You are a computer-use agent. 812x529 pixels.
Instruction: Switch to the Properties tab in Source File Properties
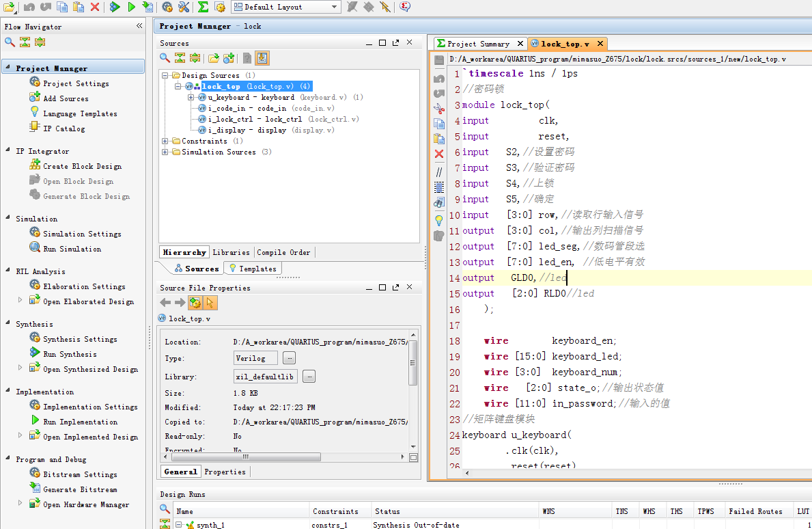click(x=225, y=472)
